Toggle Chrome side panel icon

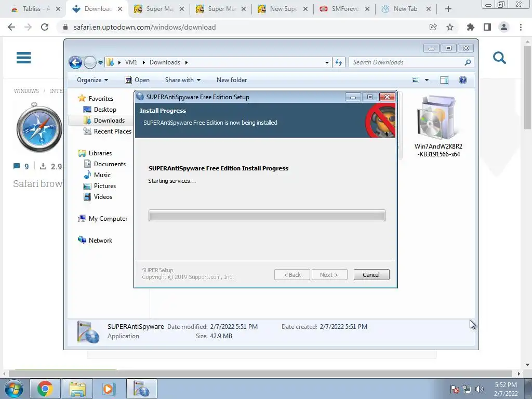[x=487, y=27]
